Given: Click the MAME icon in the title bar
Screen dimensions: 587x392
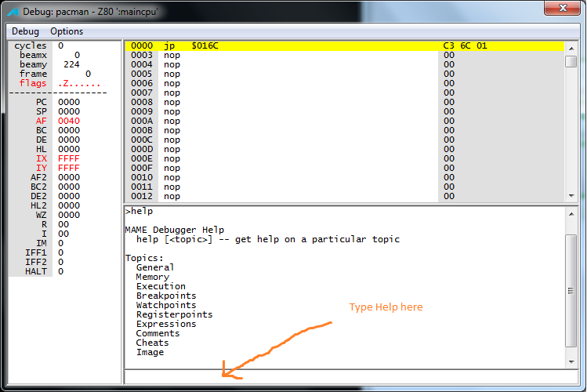Looking at the screenshot, I should point(13,12).
